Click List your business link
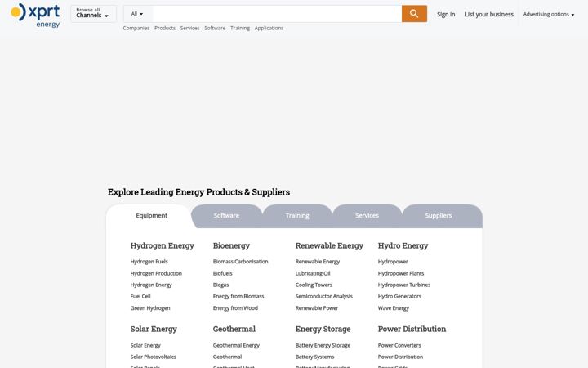Image resolution: width=588 pixels, height=368 pixels. point(489,14)
